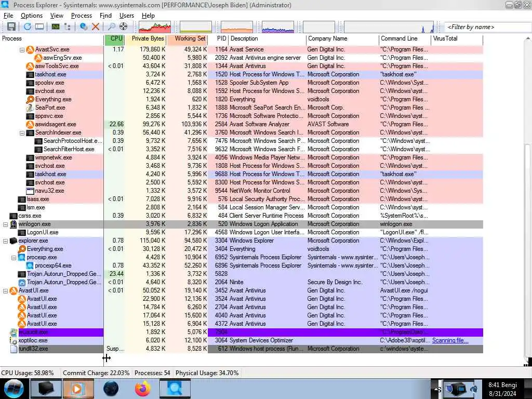Click the AvastSvc.exe process icon

click(x=30, y=49)
